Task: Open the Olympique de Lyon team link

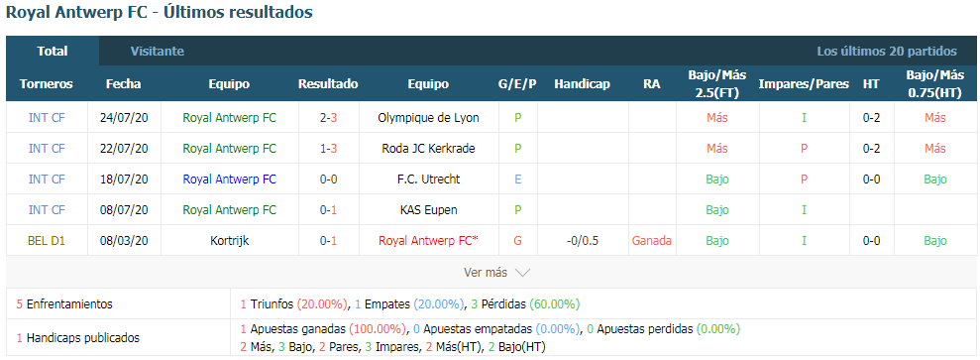Action: pos(429,117)
